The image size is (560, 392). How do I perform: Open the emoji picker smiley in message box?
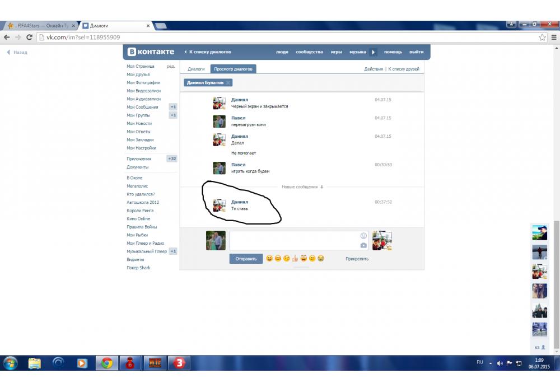pos(363,236)
